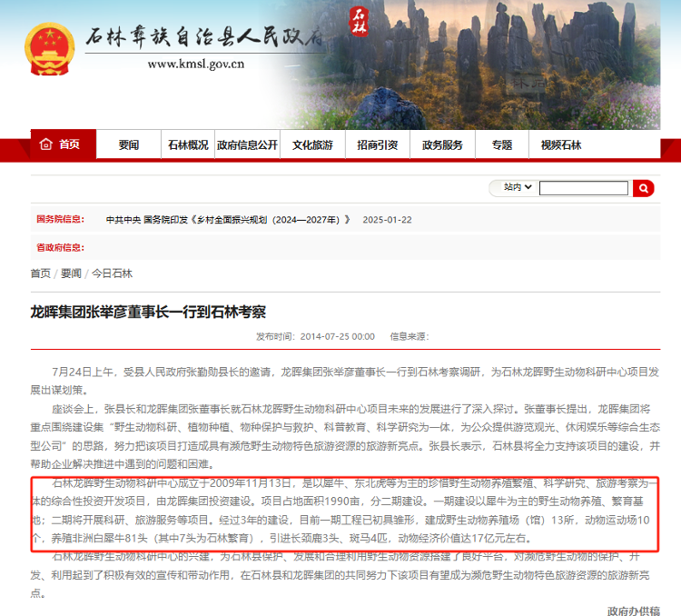This screenshot has width=681, height=616.
Task: Click the home icon in navigation bar
Action: click(x=44, y=144)
